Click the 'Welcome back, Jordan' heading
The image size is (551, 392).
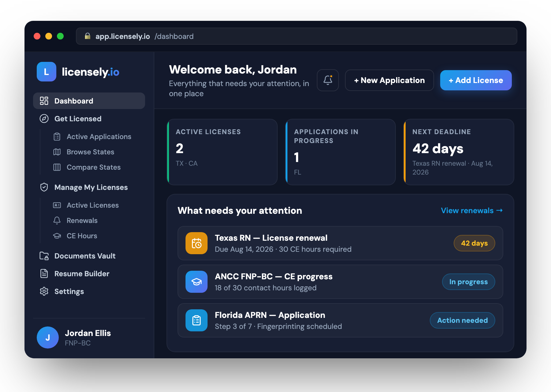[233, 70]
